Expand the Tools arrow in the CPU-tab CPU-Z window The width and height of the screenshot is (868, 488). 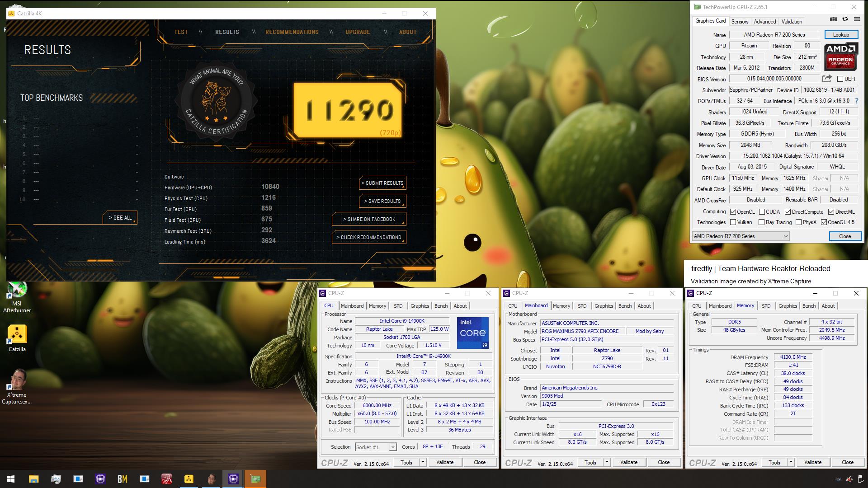pyautogui.click(x=423, y=462)
